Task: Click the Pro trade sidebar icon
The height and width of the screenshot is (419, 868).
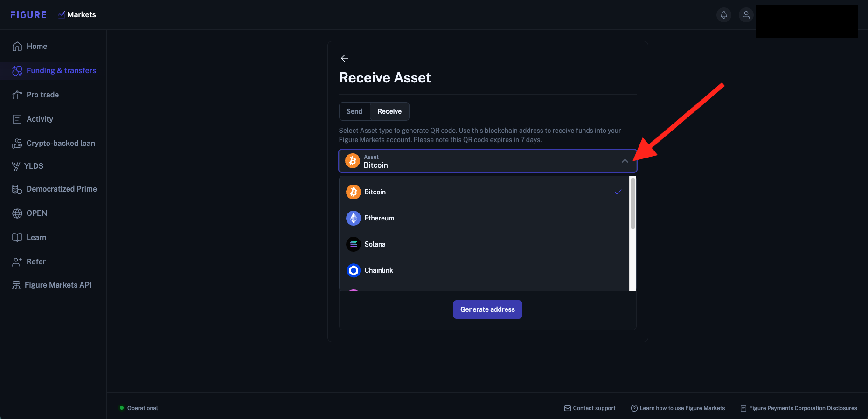Action: 17,95
